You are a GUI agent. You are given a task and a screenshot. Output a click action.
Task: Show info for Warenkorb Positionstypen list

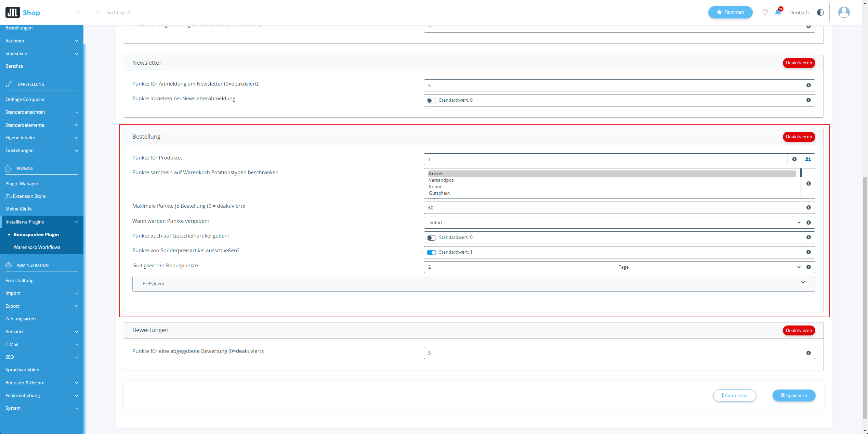808,183
